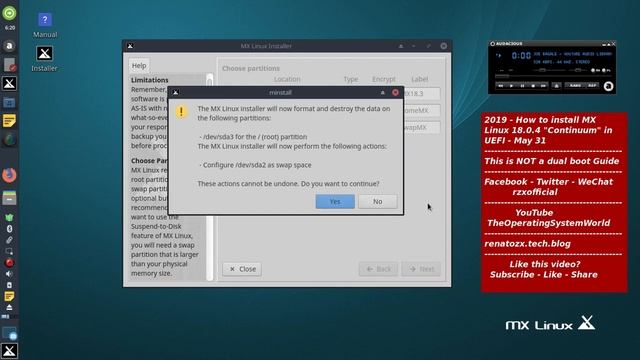Click the globe icon in the panel
Viewport: 640px width, 360px height.
click(x=9, y=140)
